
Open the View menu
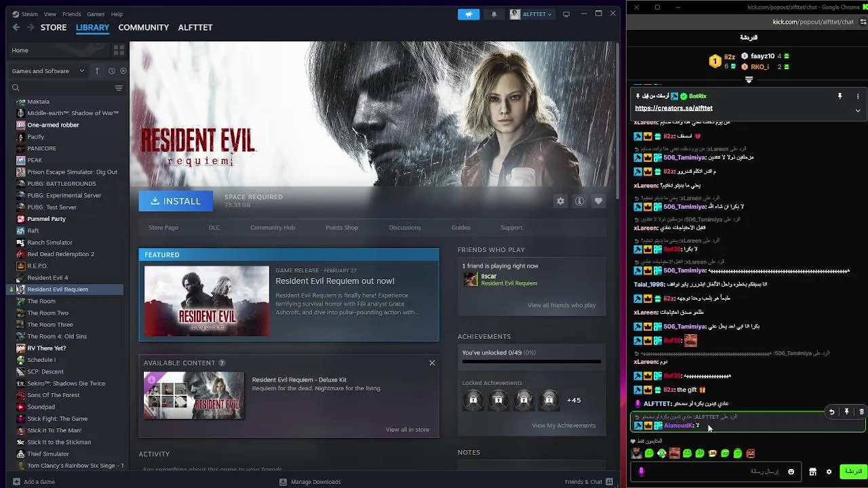pos(50,14)
